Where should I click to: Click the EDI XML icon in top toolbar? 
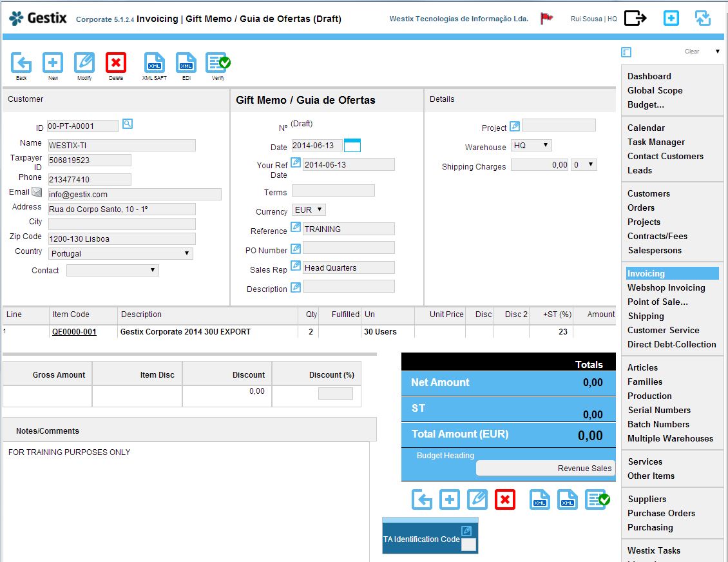coord(186,63)
